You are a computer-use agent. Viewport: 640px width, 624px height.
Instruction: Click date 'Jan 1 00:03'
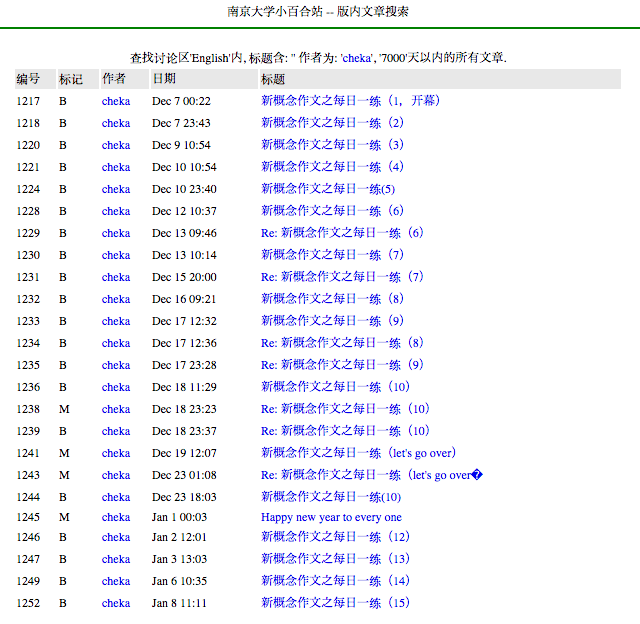(180, 517)
